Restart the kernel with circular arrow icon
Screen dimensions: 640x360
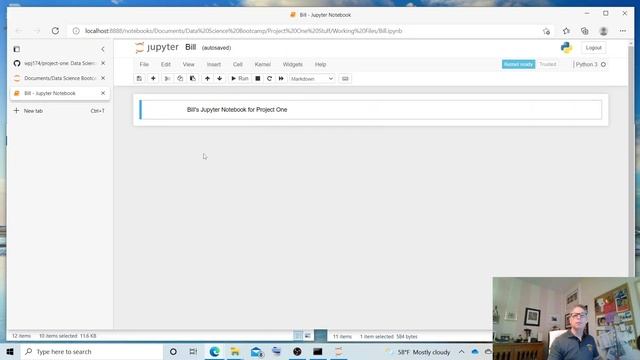[269, 78]
